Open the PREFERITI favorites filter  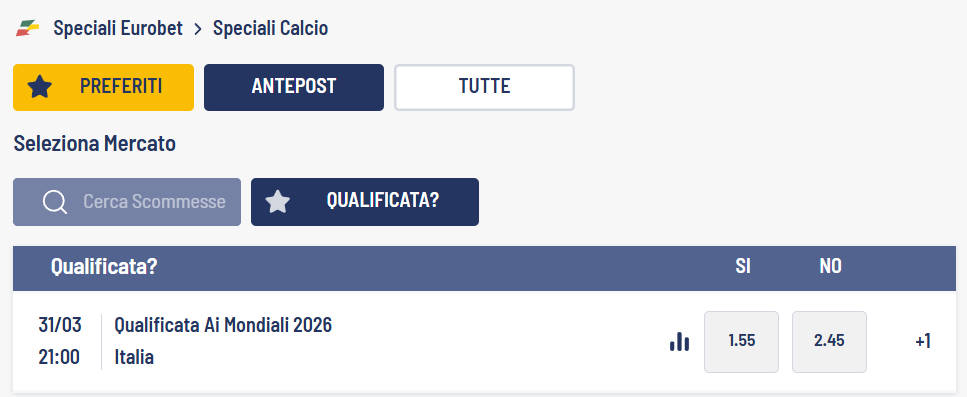tap(104, 88)
